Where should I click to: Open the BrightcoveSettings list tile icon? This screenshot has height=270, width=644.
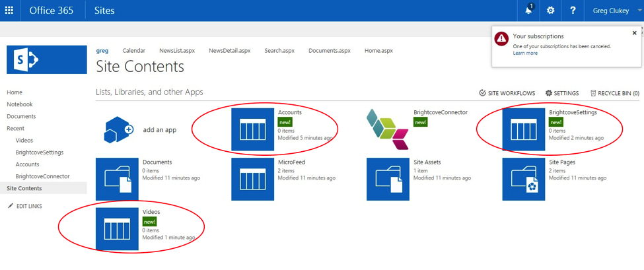pyautogui.click(x=523, y=129)
